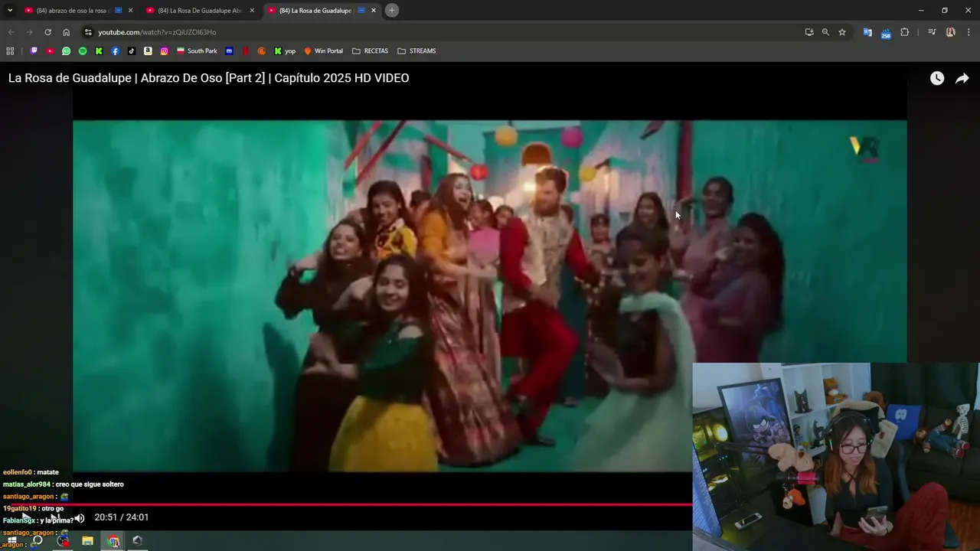Open the WhatsApp bookmark icon
The height and width of the screenshot is (551, 980).
67,51
